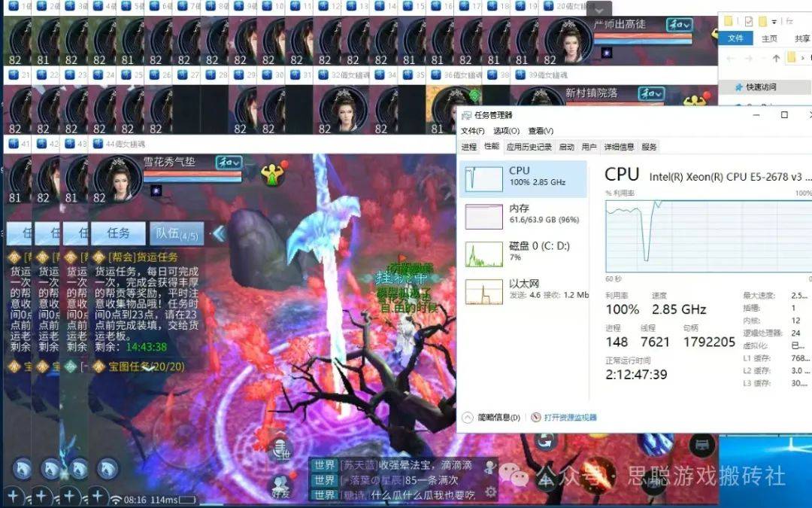Click the [帮会]货运任务 quest badge icon

pyautogui.click(x=99, y=257)
